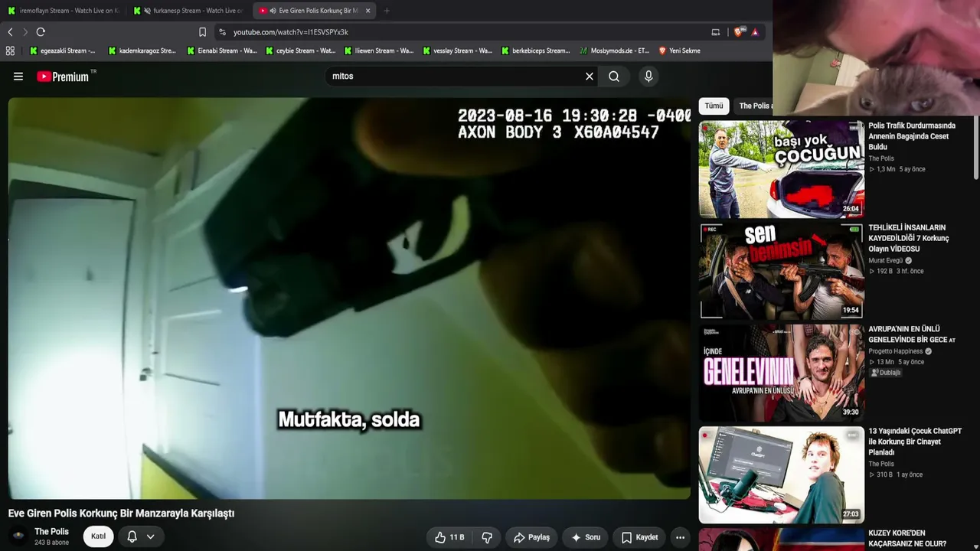Select the Eve Giren Polis YouTube tab
This screenshot has height=551, width=980.
(315, 11)
